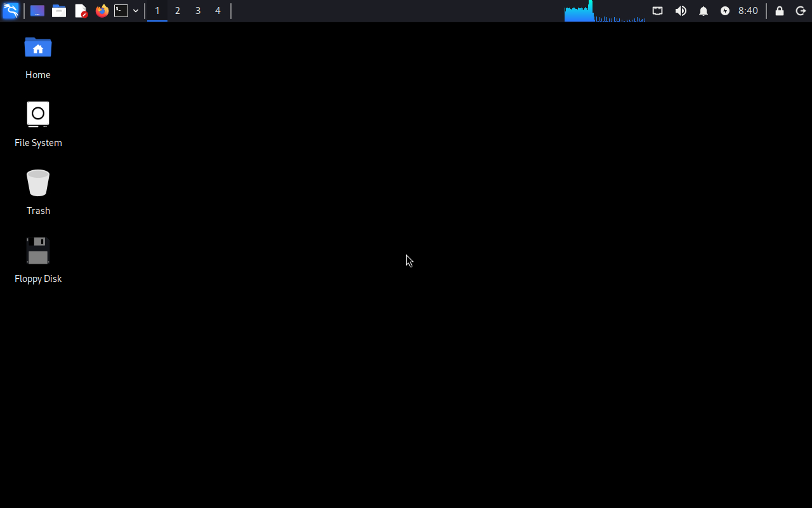Lock the screen with the padlock icon
The width and height of the screenshot is (812, 508).
[780, 11]
